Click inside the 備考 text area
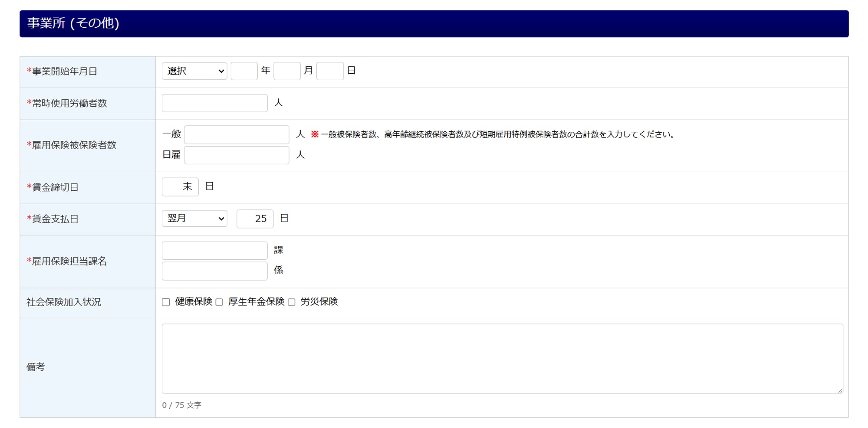 (503, 359)
